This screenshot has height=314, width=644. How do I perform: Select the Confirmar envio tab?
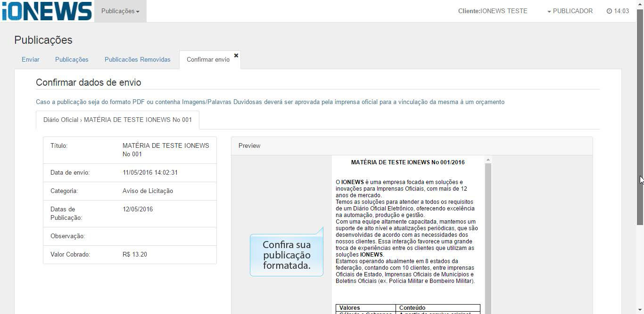tap(208, 59)
